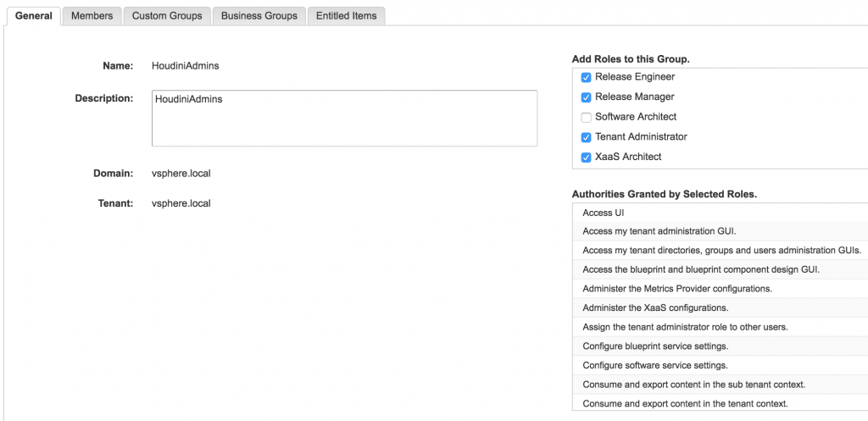Image resolution: width=868 pixels, height=421 pixels.
Task: Open the Members tab
Action: (x=92, y=15)
